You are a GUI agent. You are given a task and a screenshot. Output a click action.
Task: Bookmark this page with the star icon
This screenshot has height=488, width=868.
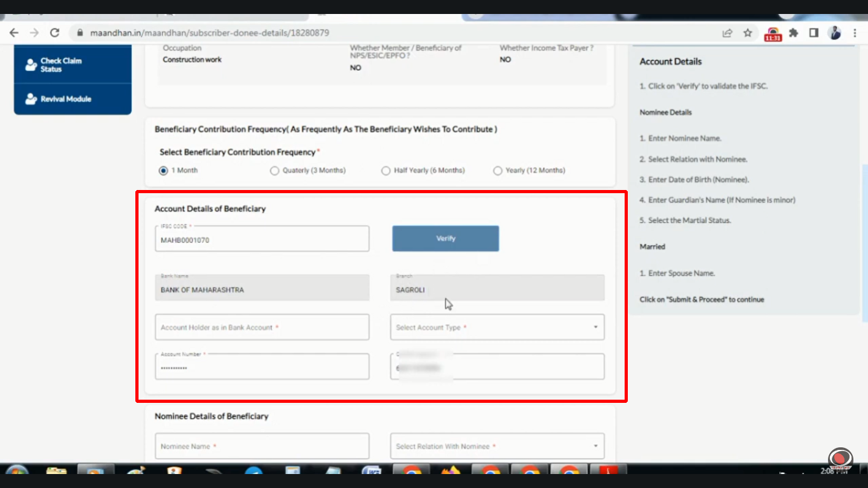[748, 33]
